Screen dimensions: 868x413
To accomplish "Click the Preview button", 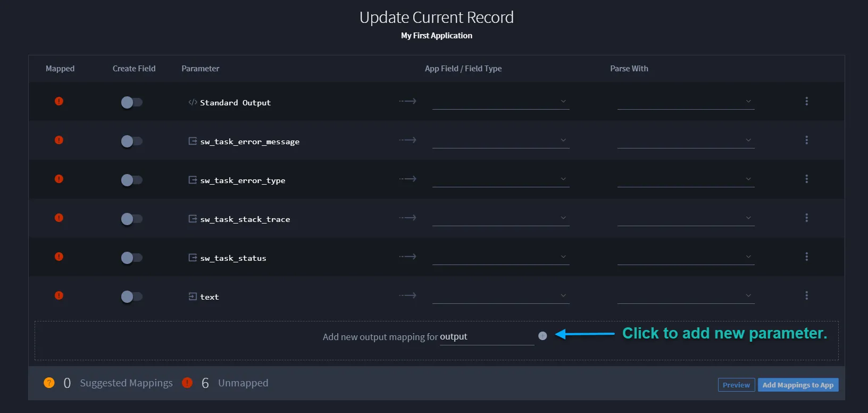I will pyautogui.click(x=736, y=385).
